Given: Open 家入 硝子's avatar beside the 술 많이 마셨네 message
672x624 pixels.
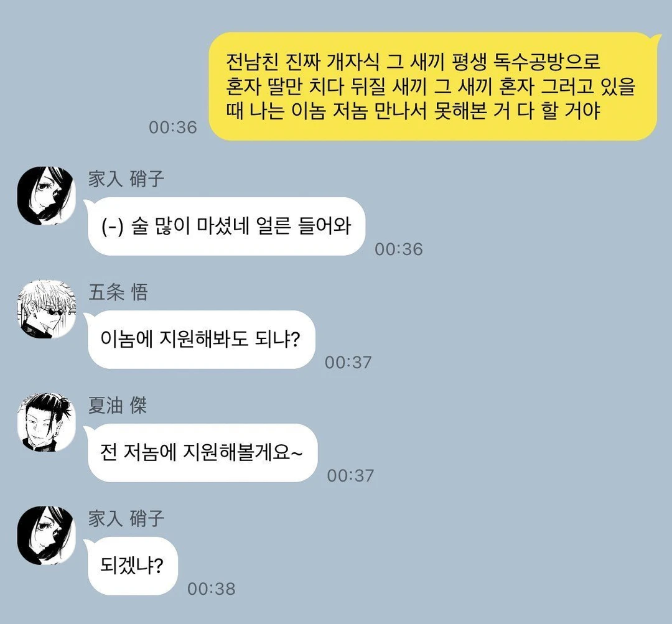Looking at the screenshot, I should pyautogui.click(x=46, y=196).
